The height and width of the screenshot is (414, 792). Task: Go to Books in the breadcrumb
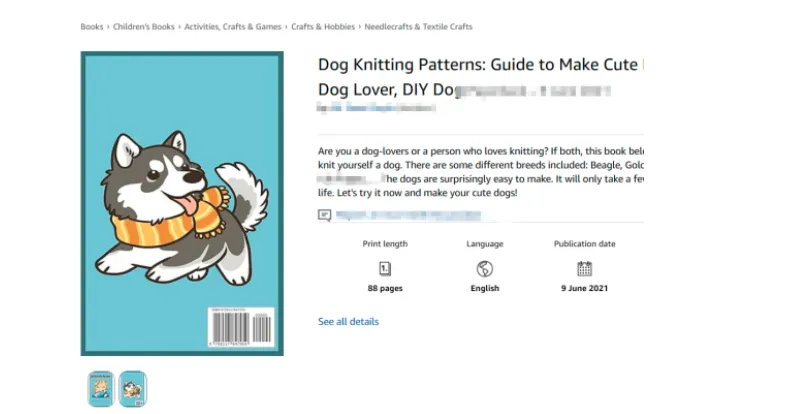(x=92, y=27)
